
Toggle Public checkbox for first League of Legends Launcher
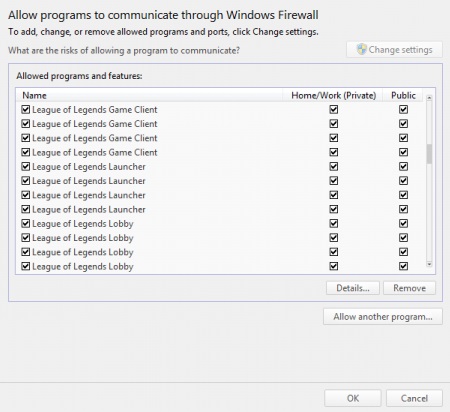pyautogui.click(x=403, y=166)
